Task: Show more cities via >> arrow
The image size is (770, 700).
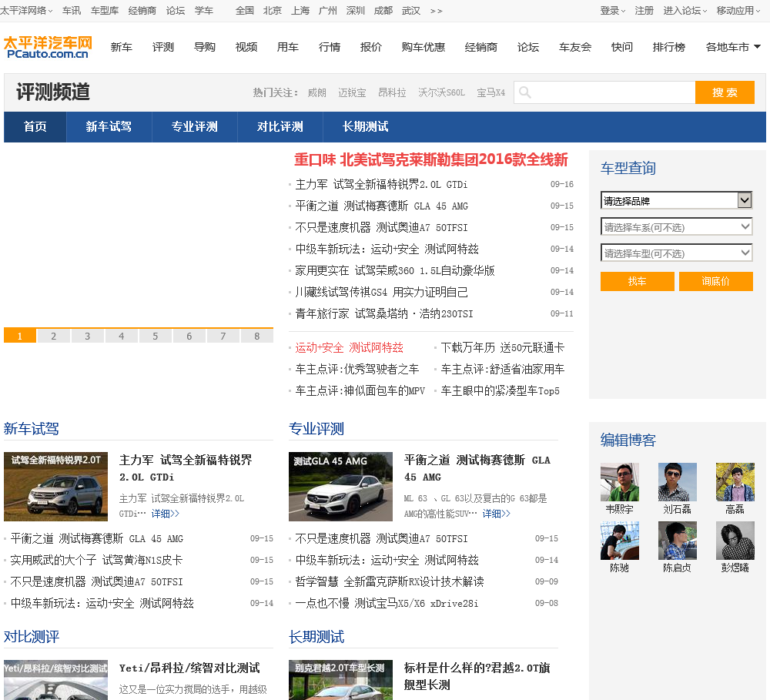Action: click(x=436, y=11)
